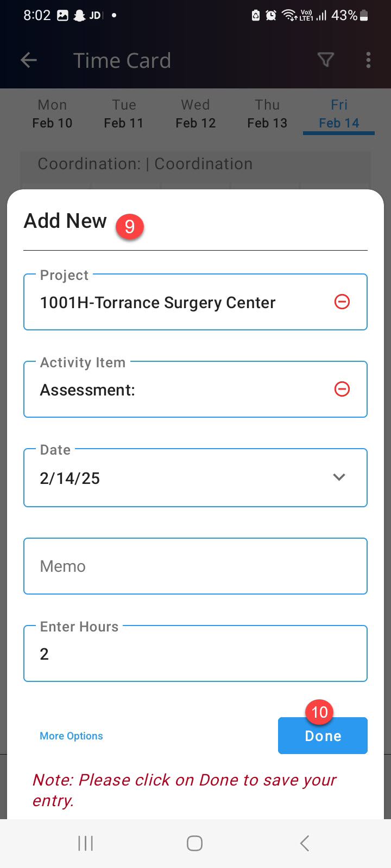Image resolution: width=391 pixels, height=868 pixels.
Task: Open the three-dot overflow menu
Action: [368, 60]
